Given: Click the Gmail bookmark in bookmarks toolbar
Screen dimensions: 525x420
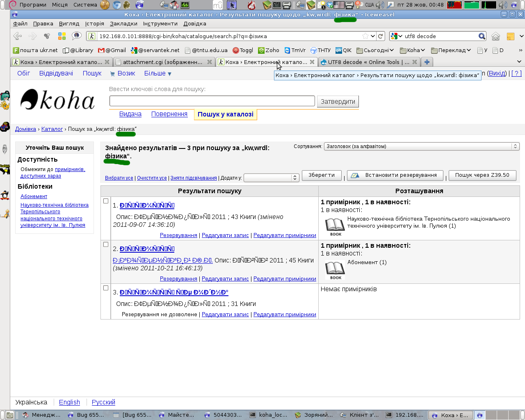Looking at the screenshot, I should [112, 50].
